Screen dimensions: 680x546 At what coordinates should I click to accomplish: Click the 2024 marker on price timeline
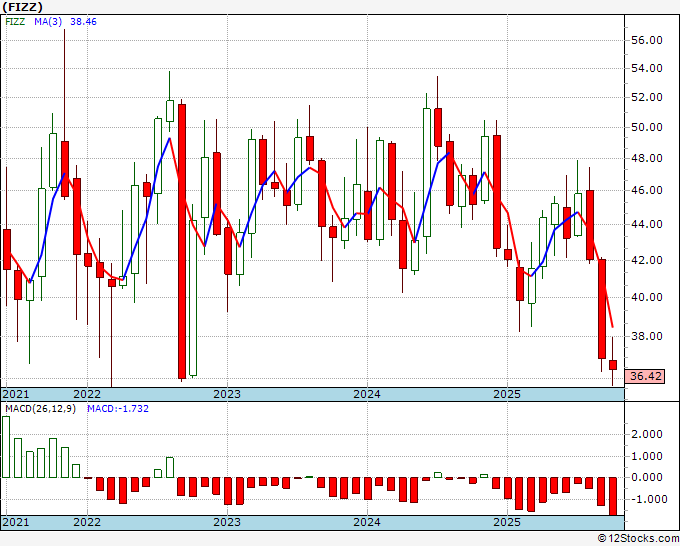(367, 394)
